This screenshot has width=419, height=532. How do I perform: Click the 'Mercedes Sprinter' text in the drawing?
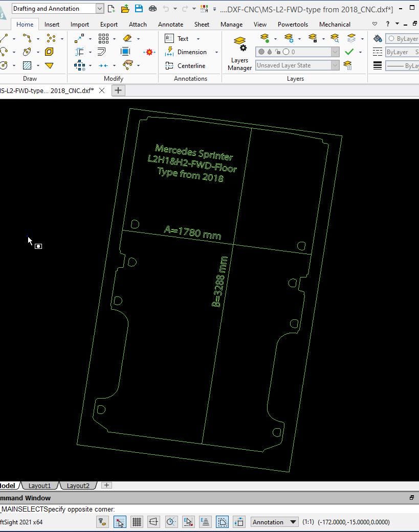(x=194, y=152)
